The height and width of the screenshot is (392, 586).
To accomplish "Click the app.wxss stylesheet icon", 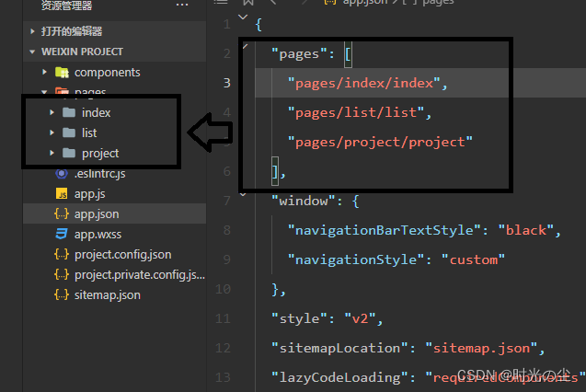I will point(62,235).
